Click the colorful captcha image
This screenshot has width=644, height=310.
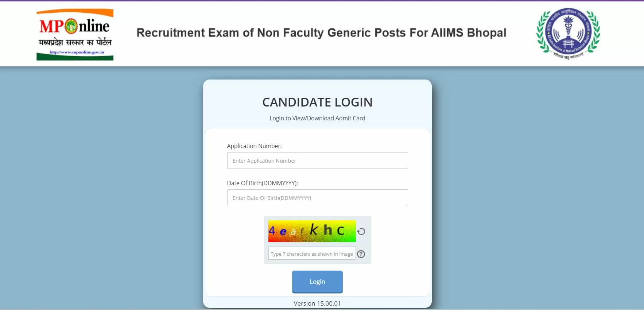click(x=312, y=231)
